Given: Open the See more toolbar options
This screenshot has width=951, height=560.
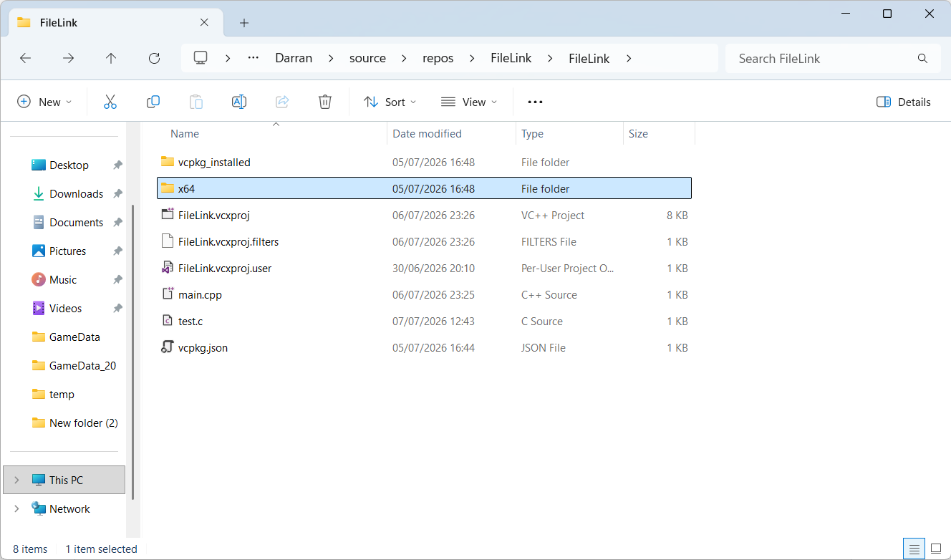Looking at the screenshot, I should [x=535, y=102].
